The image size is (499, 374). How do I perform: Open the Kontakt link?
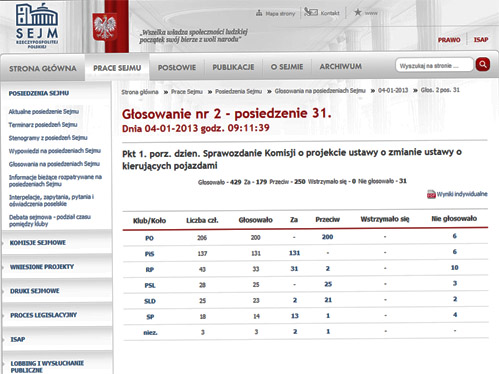coord(330,13)
